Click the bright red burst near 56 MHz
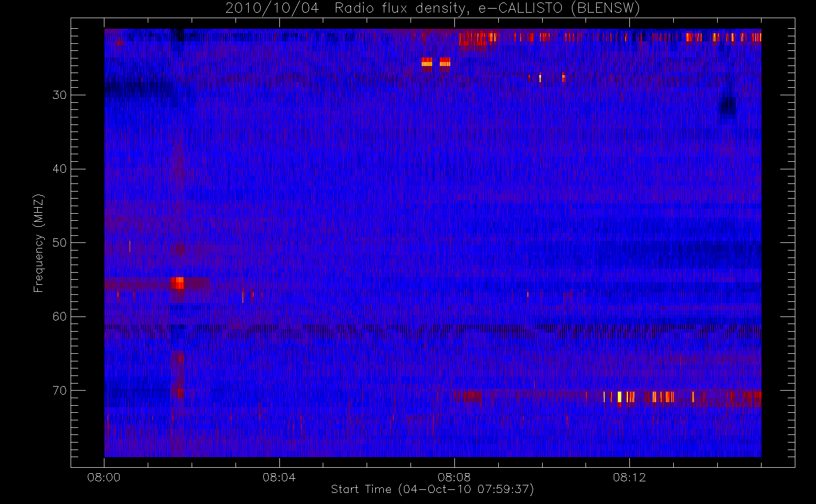The width and height of the screenshot is (816, 504). click(x=177, y=283)
